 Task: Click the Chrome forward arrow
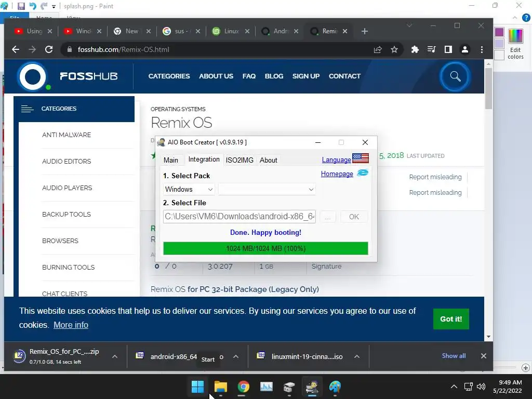point(32,49)
